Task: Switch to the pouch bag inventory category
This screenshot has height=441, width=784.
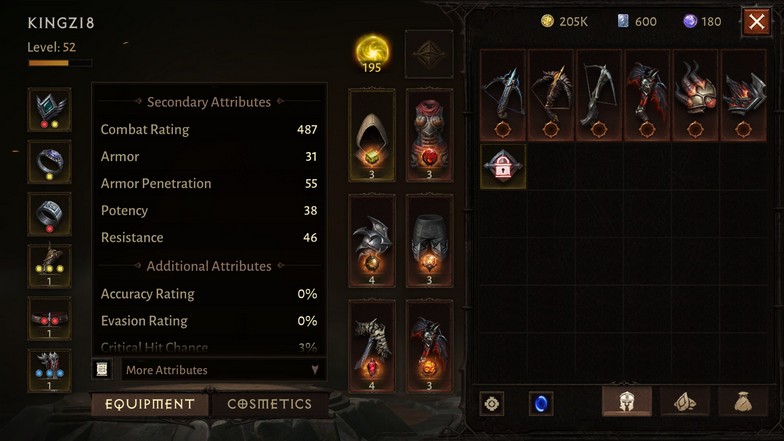Action: coord(743,402)
